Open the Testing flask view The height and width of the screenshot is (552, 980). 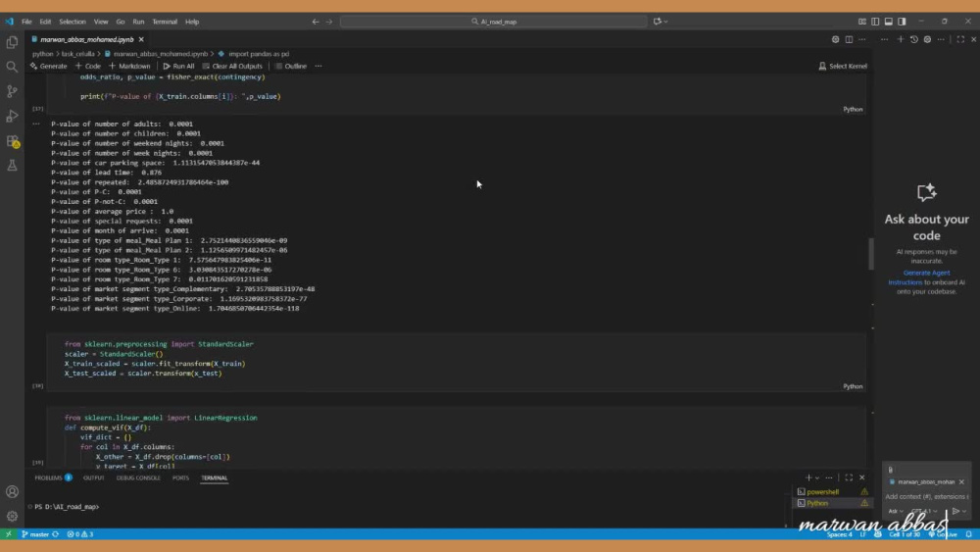tap(12, 166)
